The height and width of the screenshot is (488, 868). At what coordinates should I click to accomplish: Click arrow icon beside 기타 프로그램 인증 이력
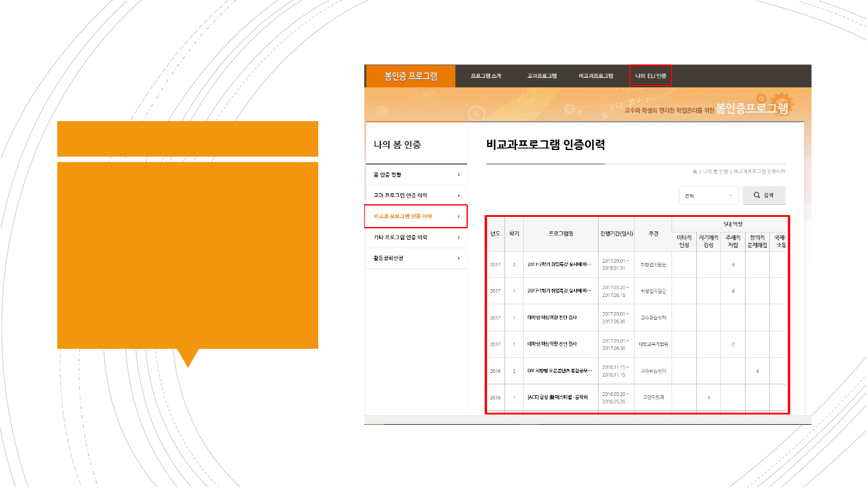(x=459, y=237)
